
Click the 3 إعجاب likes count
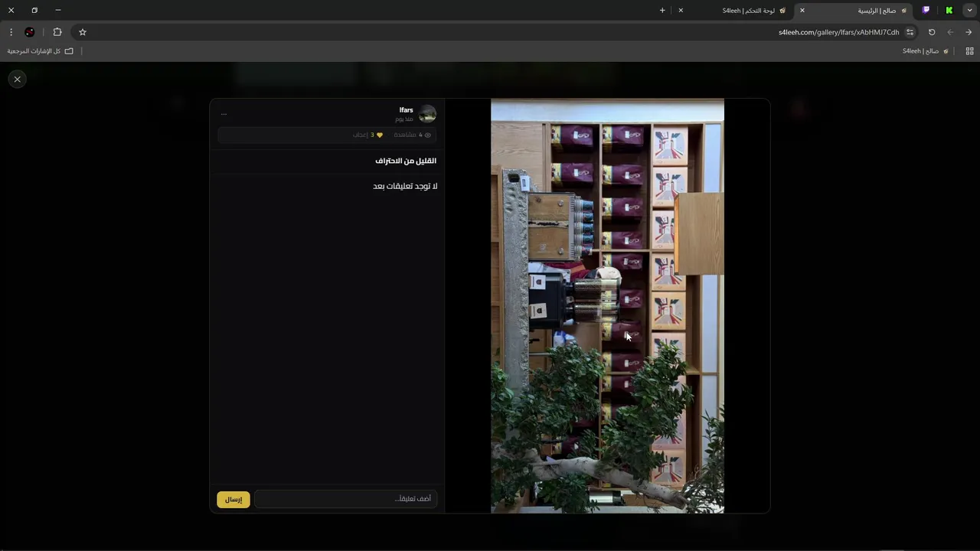point(363,135)
